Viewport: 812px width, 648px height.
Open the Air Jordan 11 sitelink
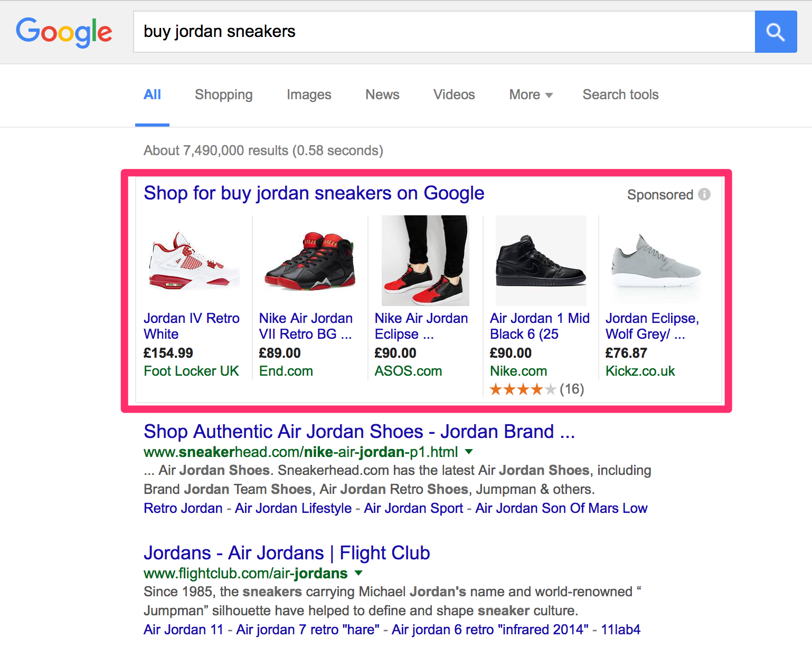click(184, 630)
